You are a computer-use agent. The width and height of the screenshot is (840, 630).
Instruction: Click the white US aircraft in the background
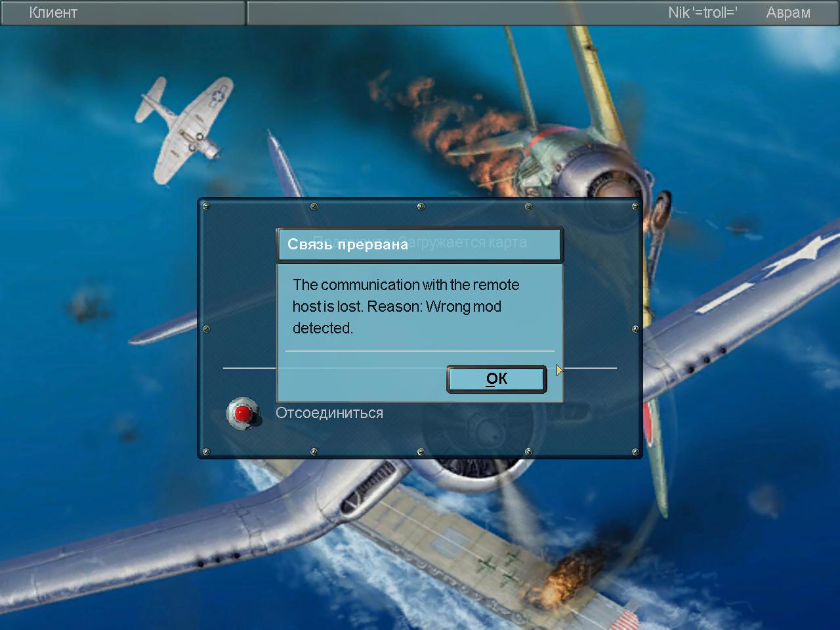[184, 128]
